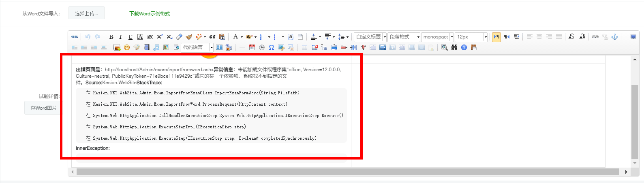Click the 选择上传 upload button
The image size is (644, 183).
tap(86, 13)
